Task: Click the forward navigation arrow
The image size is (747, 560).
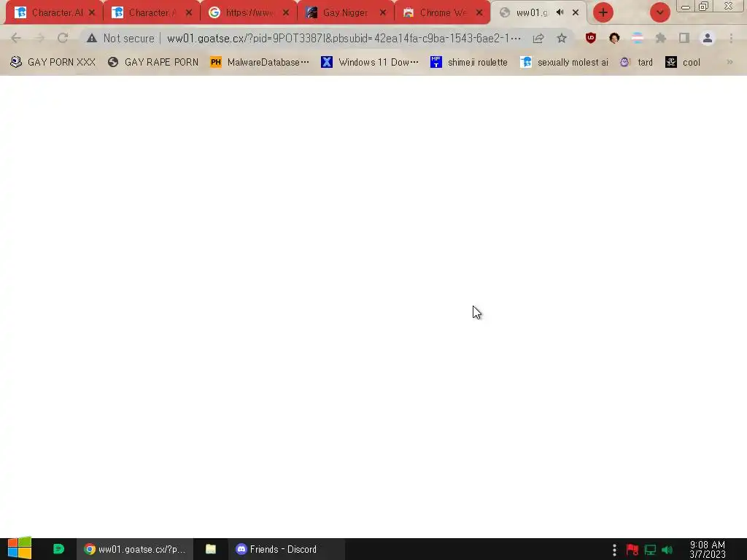Action: tap(39, 38)
